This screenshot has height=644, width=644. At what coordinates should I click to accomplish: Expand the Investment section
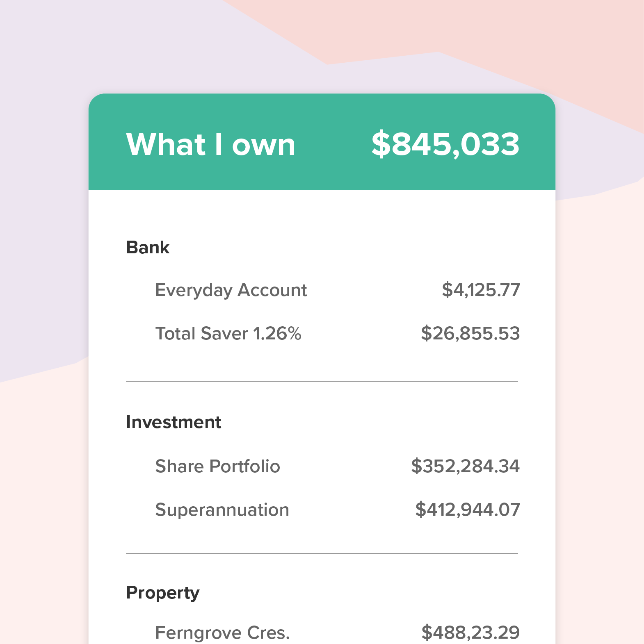(x=174, y=422)
